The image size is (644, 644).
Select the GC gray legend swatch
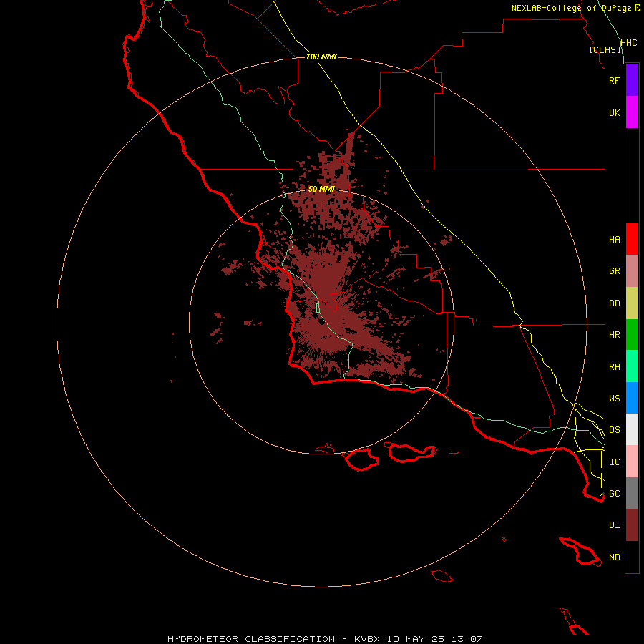(632, 493)
